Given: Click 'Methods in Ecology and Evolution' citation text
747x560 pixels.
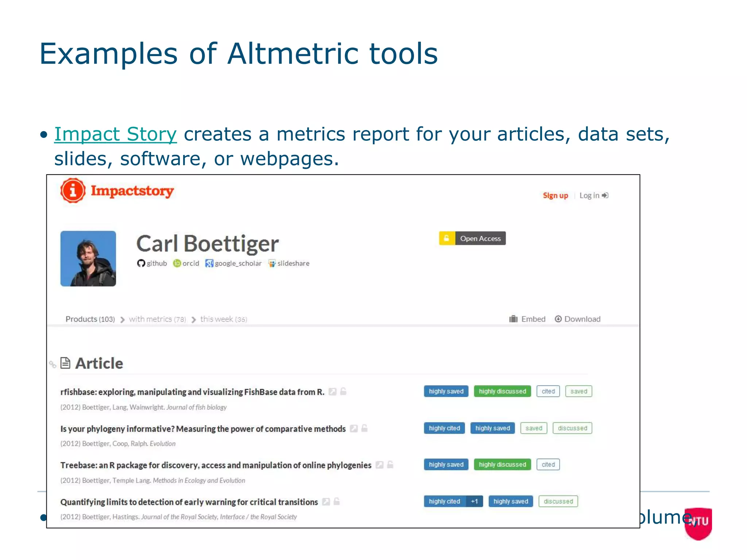Looking at the screenshot, I should [x=199, y=481].
